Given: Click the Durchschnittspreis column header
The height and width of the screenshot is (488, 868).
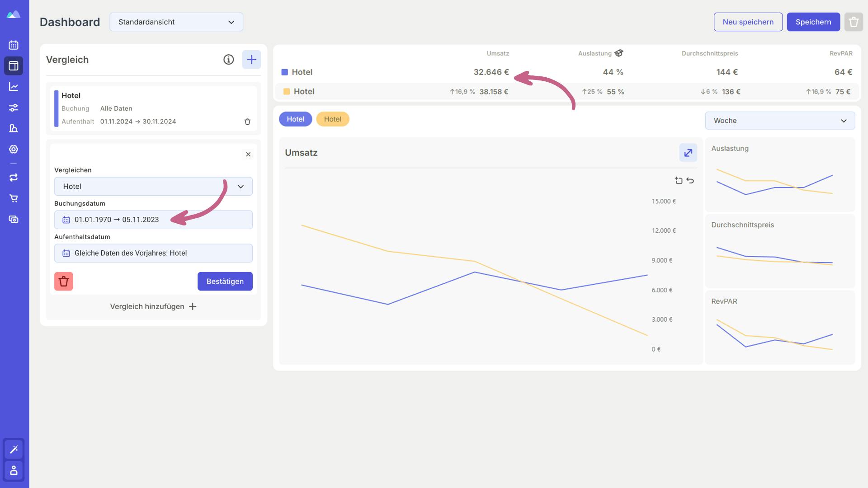Looking at the screenshot, I should click(710, 53).
